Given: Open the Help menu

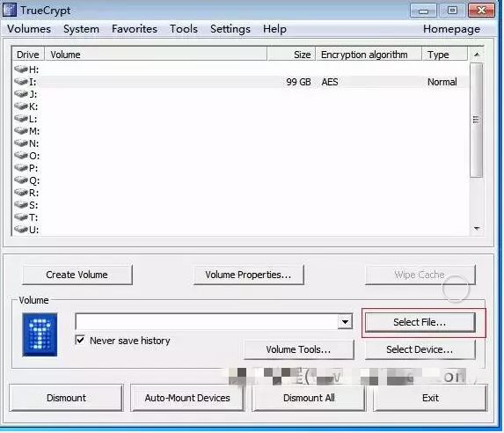Looking at the screenshot, I should click(x=274, y=29).
